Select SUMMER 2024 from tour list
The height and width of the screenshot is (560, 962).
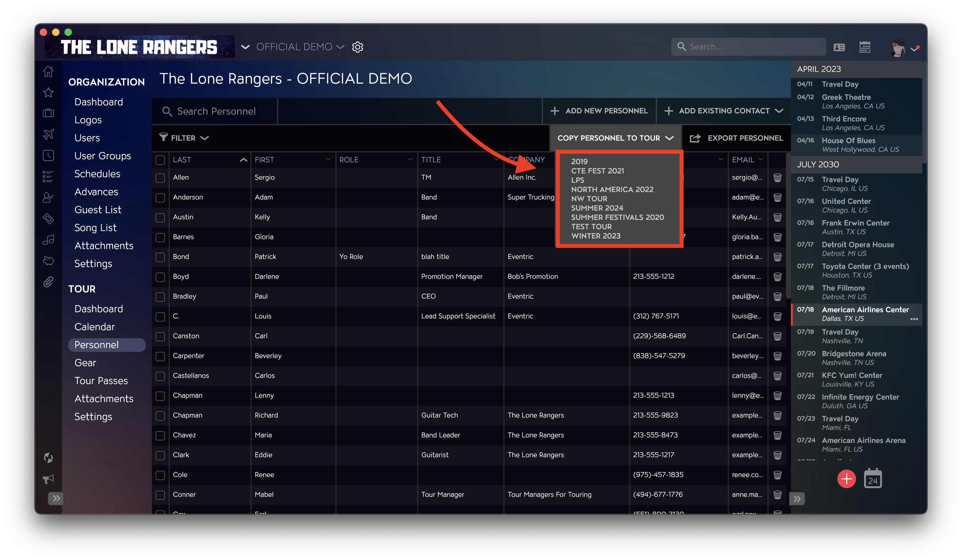[x=597, y=208]
